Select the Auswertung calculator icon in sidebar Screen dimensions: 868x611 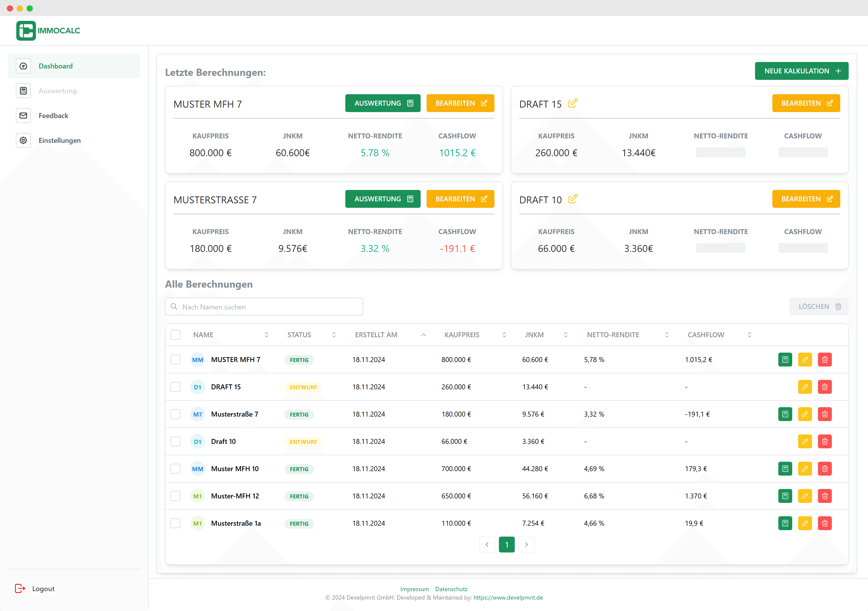pos(23,91)
